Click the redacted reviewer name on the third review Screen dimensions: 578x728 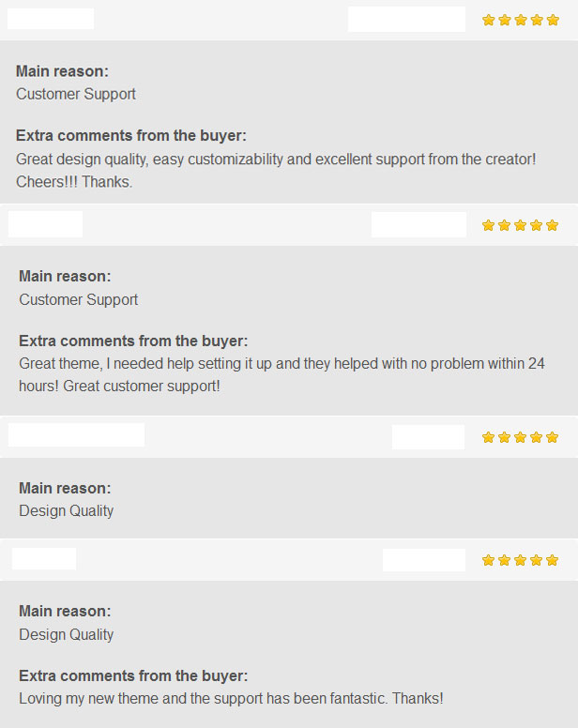tap(76, 434)
